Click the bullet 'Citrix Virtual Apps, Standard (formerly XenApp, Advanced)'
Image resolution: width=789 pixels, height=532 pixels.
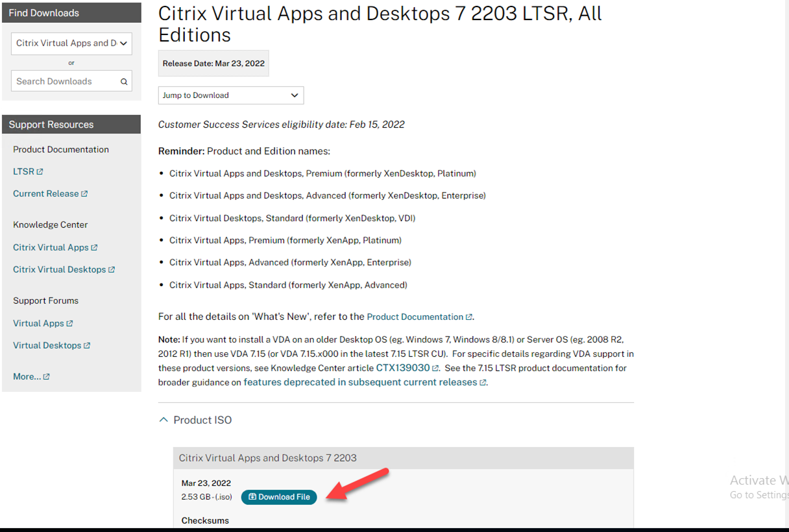tap(288, 285)
